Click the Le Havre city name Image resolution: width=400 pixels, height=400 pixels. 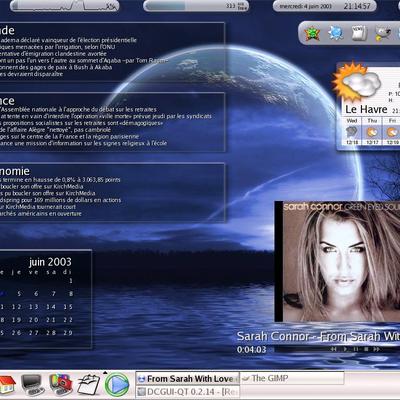pyautogui.click(x=366, y=109)
